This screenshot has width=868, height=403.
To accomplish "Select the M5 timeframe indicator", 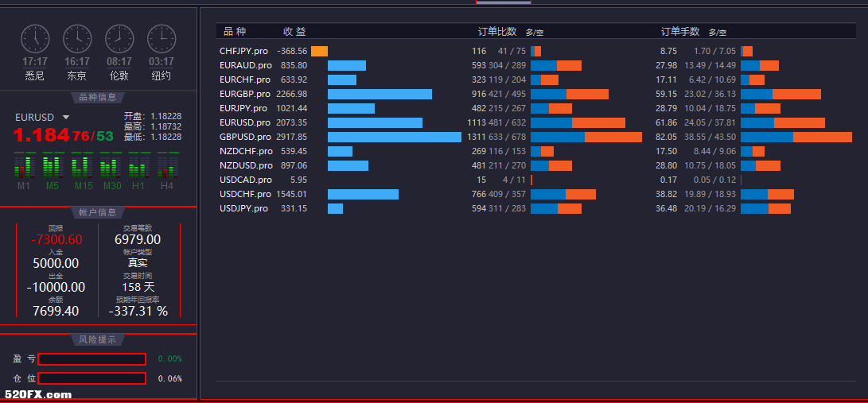I will [52, 170].
